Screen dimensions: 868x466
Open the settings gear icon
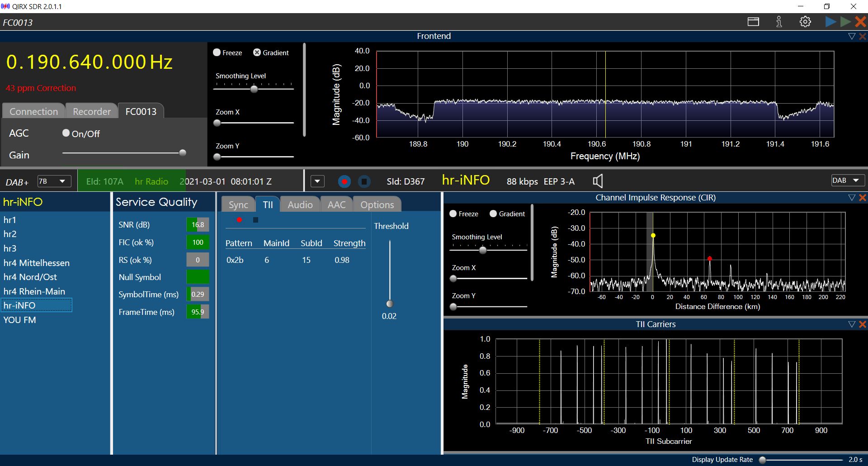click(805, 22)
